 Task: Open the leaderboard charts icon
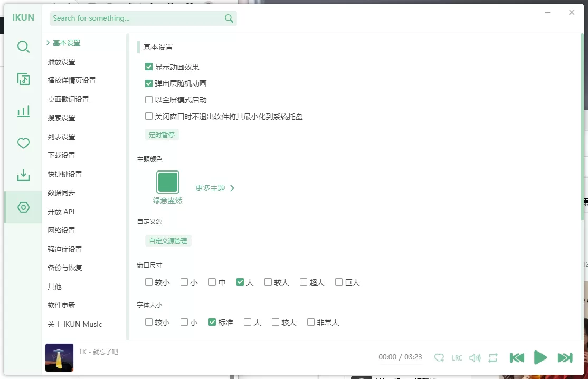point(23,111)
